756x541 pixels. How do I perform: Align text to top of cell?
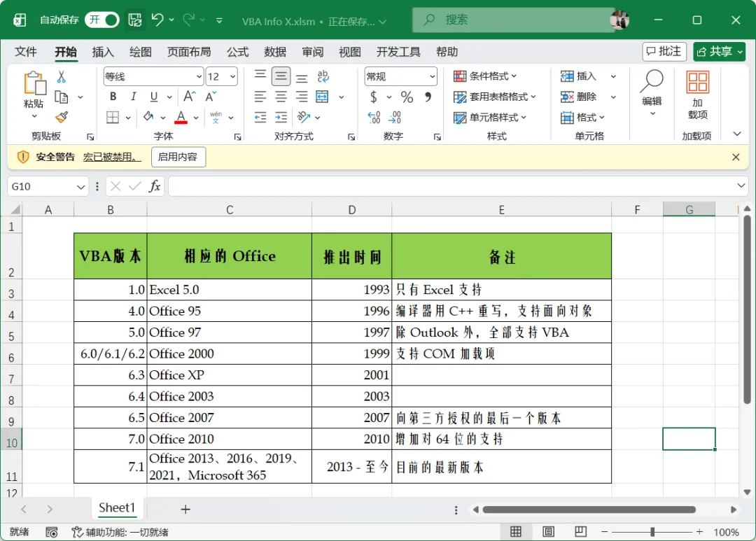point(260,76)
